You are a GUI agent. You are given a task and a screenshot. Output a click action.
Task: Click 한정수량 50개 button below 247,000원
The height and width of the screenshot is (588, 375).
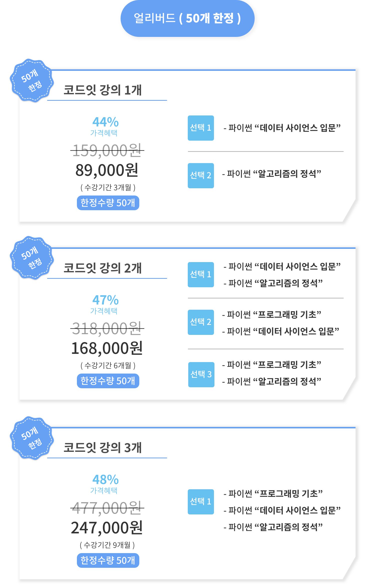point(108,560)
